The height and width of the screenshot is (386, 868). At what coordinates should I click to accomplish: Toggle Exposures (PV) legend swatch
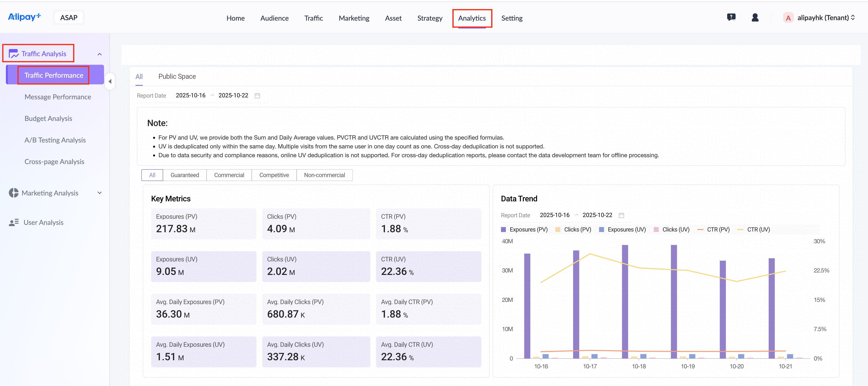pyautogui.click(x=503, y=230)
